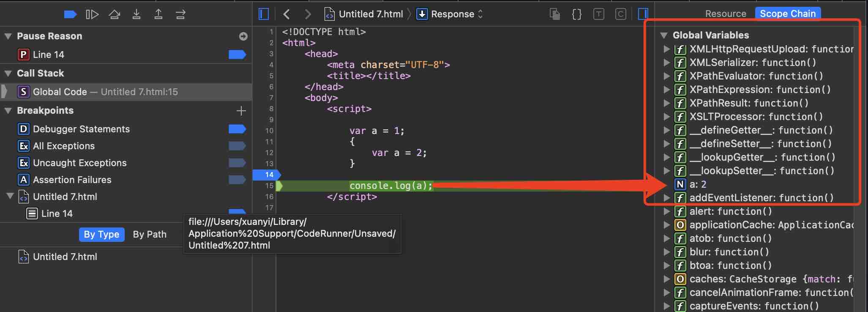Image resolution: width=868 pixels, height=312 pixels.
Task: Select Global Code call stack frame
Action: [126, 92]
